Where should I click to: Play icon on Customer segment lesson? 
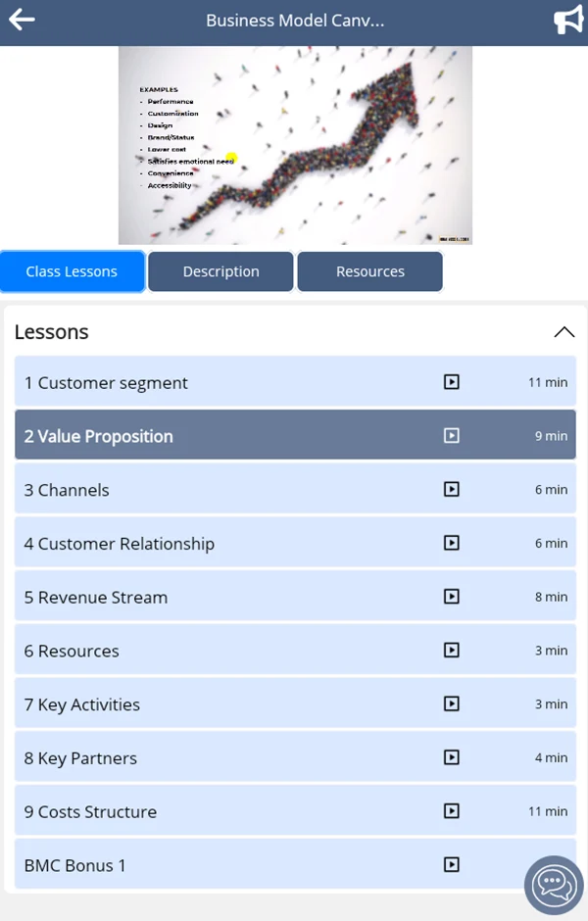tap(451, 382)
